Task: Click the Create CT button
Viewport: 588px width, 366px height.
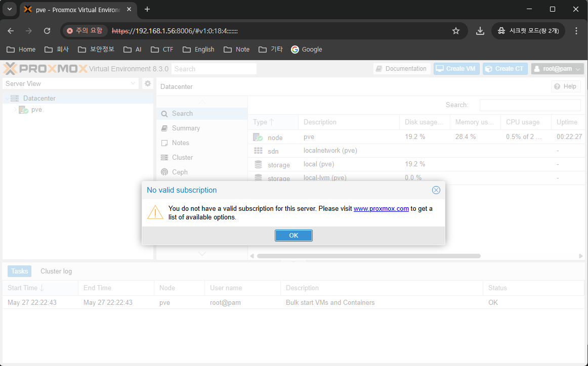Action: [x=505, y=69]
